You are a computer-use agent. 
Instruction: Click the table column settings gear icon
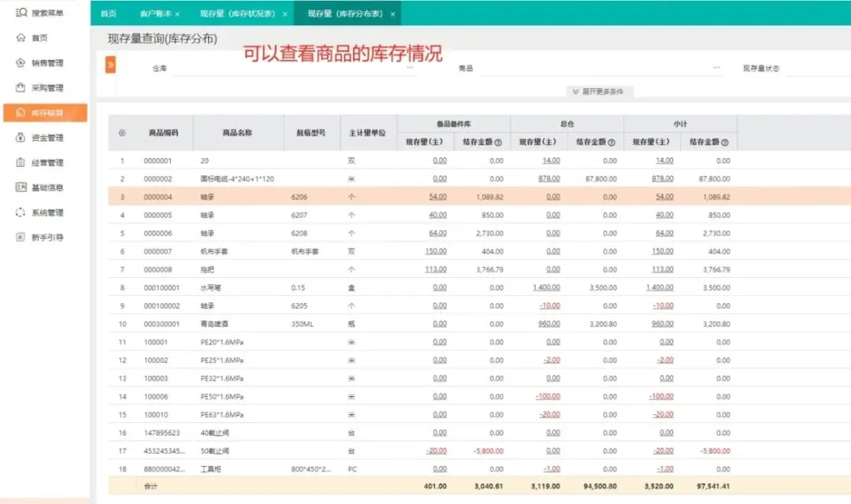point(122,133)
